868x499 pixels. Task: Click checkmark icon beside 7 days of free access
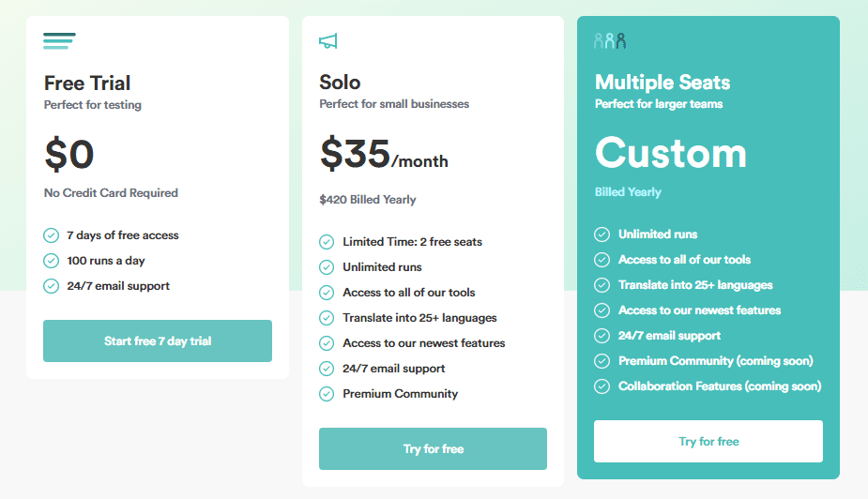51,235
